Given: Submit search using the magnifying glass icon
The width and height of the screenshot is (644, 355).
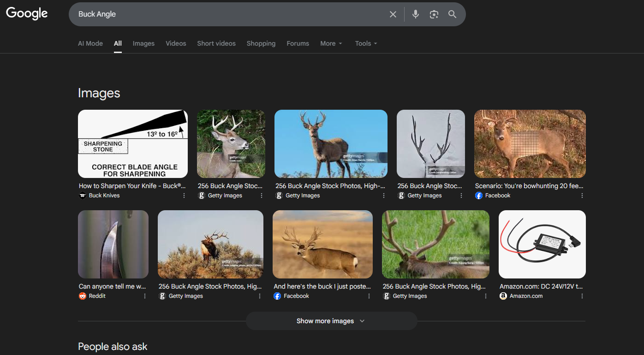Looking at the screenshot, I should coord(453,14).
